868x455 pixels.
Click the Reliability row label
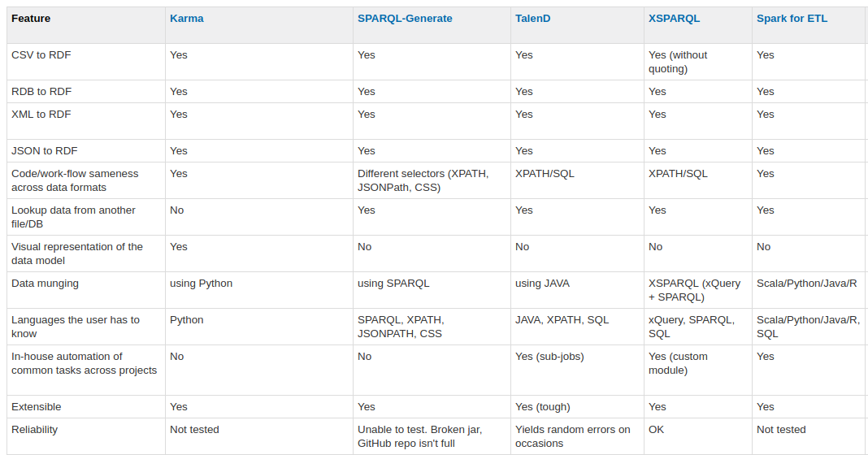[x=34, y=430]
